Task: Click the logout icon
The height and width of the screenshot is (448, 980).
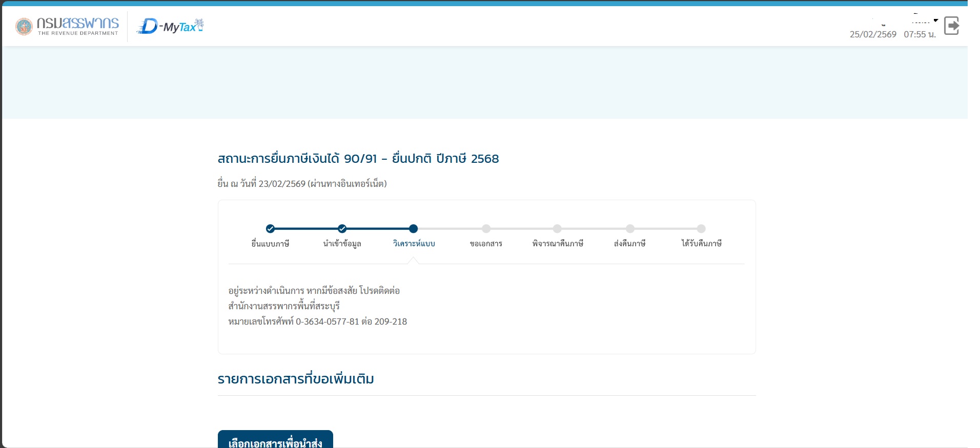Action: pyautogui.click(x=952, y=26)
